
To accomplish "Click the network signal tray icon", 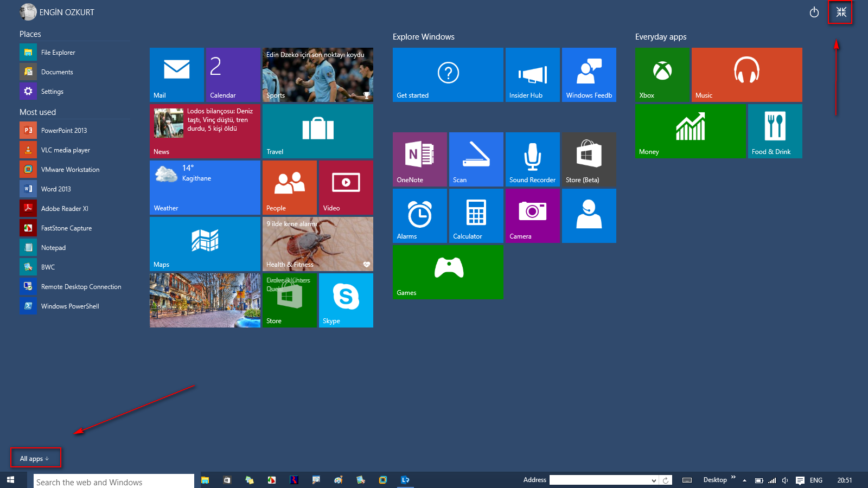I will pyautogui.click(x=772, y=480).
